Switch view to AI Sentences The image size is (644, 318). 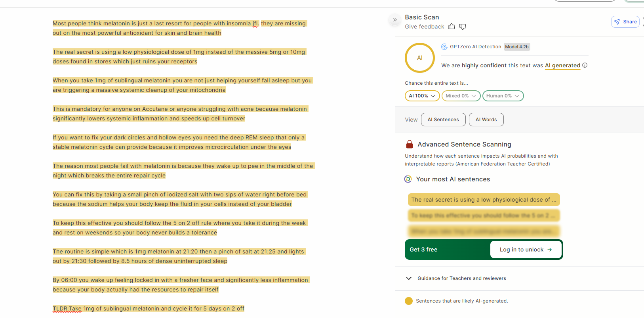coord(443,120)
